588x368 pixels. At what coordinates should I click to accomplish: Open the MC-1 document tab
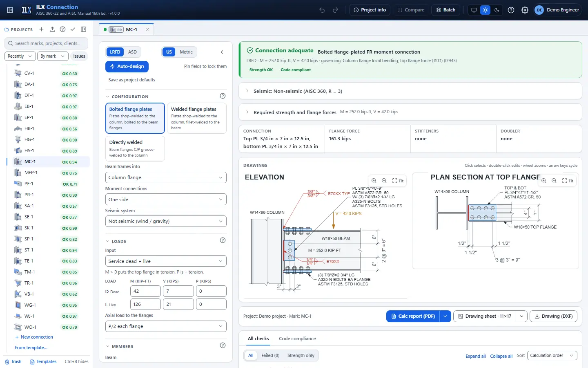(x=127, y=29)
